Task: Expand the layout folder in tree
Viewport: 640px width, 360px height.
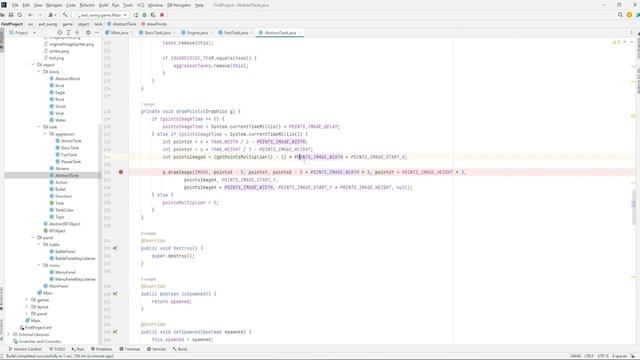Action: click(x=27, y=307)
